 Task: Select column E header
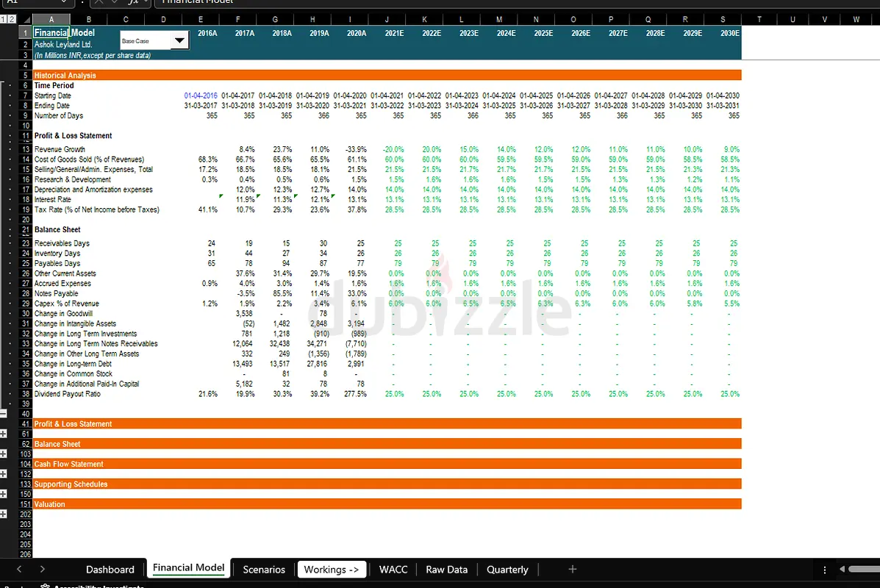point(201,19)
